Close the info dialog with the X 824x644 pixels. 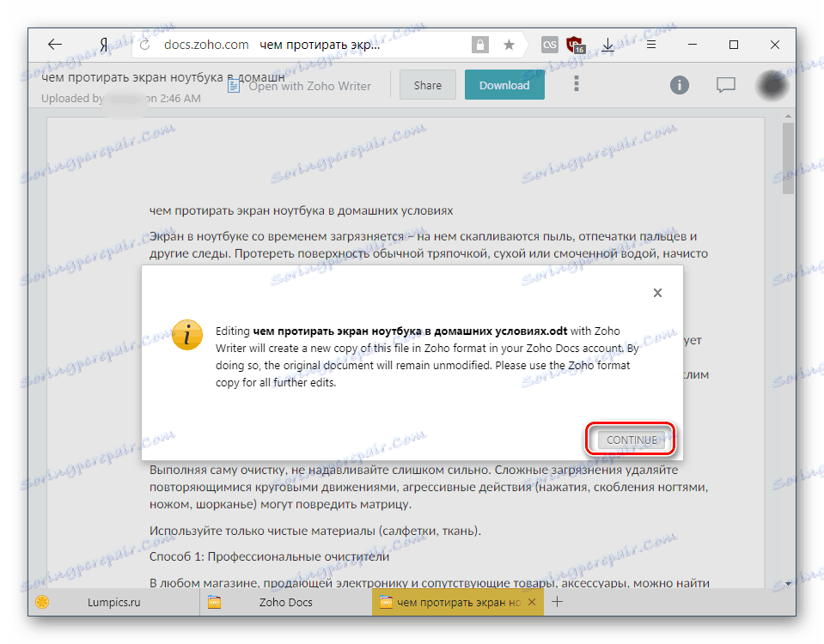657,293
